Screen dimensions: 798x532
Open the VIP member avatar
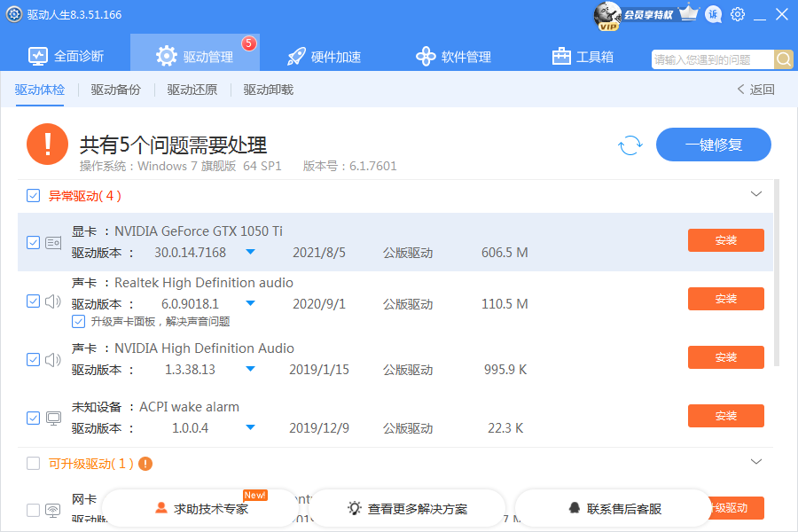607,16
